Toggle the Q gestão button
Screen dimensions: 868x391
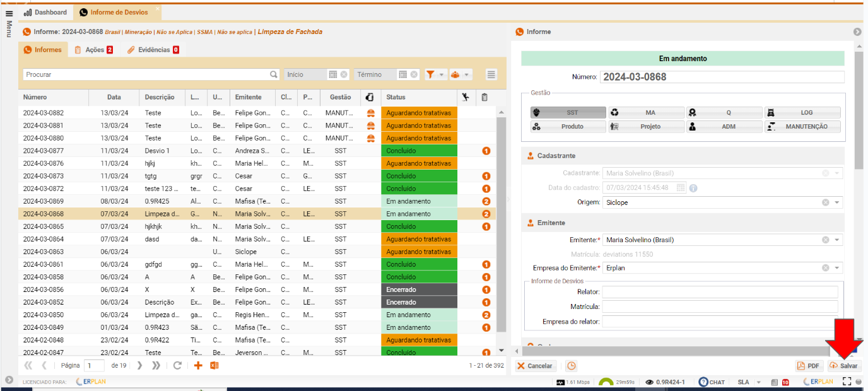tap(725, 112)
